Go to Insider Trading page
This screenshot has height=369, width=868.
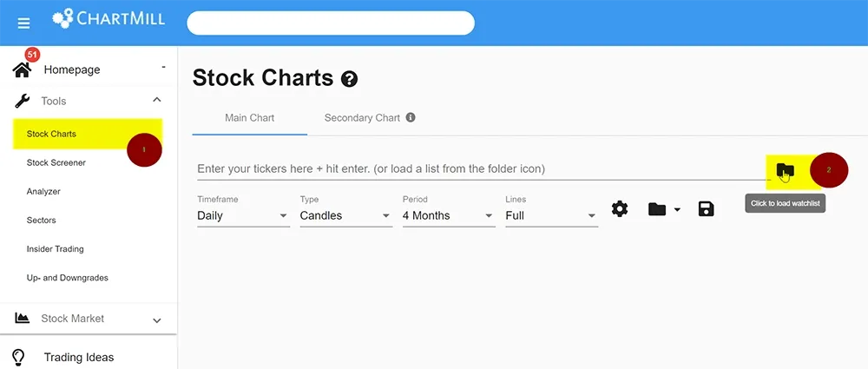click(55, 249)
